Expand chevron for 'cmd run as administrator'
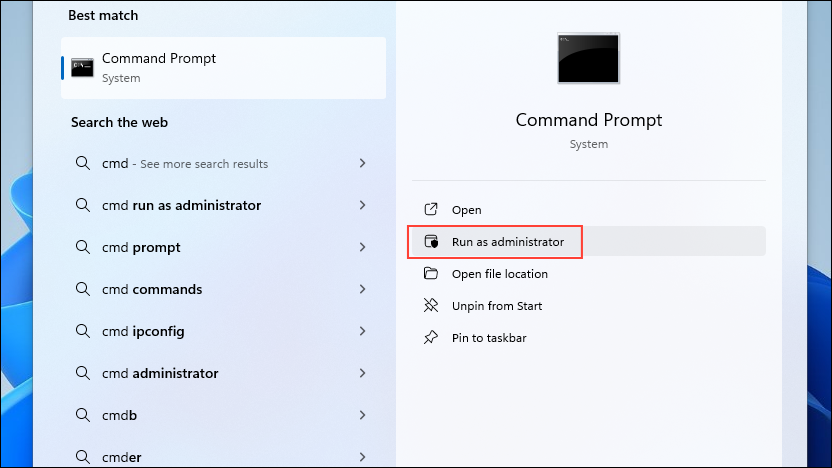This screenshot has height=468, width=832. tap(362, 205)
